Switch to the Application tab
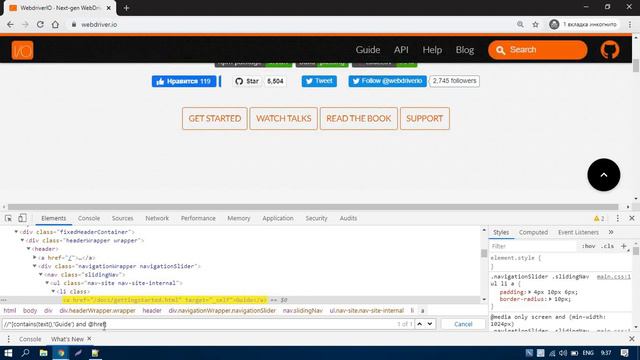 click(x=278, y=218)
